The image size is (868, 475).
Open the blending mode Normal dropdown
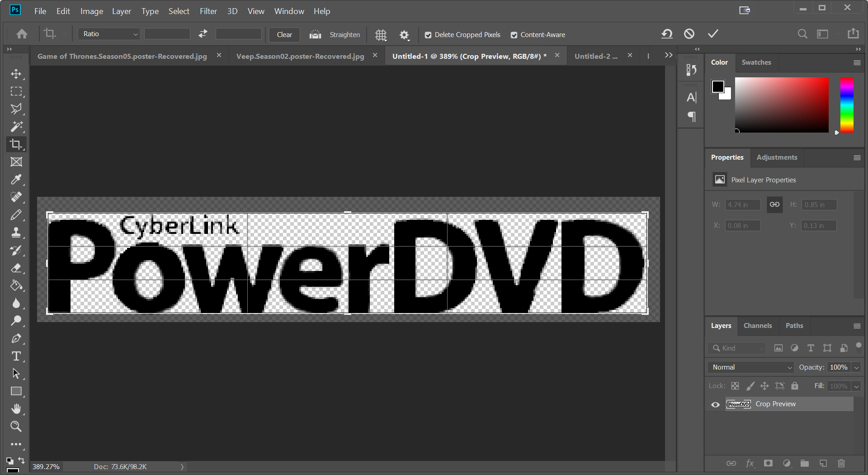[751, 367]
